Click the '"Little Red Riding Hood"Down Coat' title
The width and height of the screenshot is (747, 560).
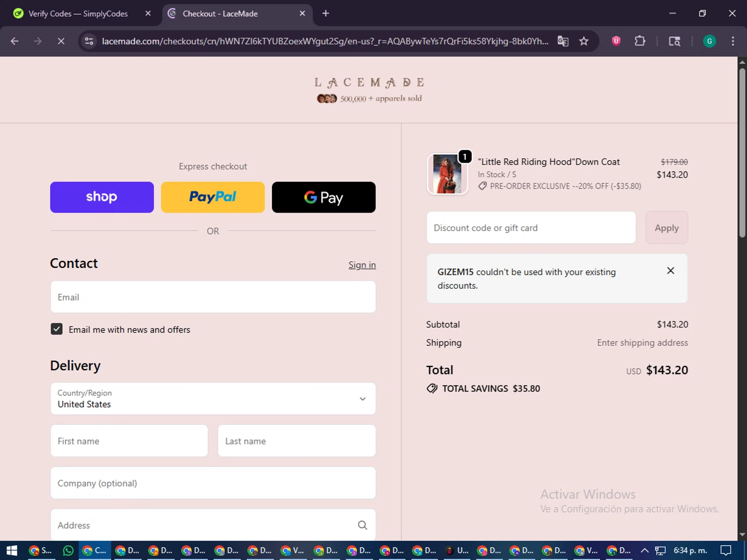(548, 162)
